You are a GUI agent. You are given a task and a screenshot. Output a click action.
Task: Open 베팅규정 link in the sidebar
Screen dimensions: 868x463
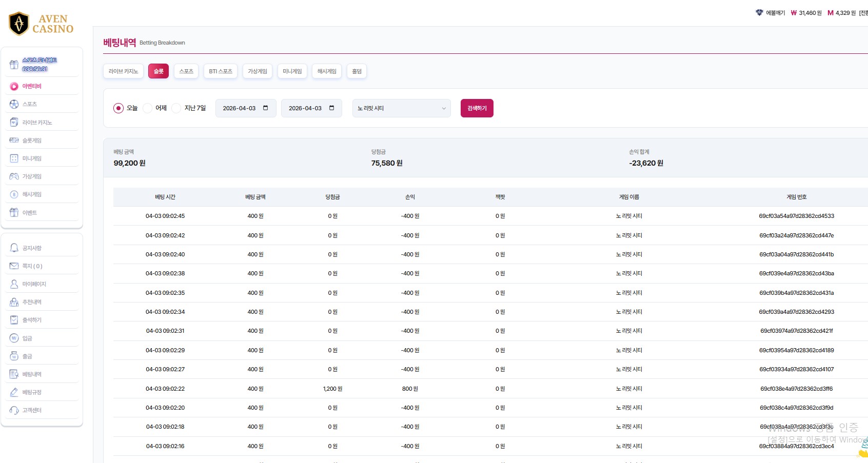tap(32, 392)
